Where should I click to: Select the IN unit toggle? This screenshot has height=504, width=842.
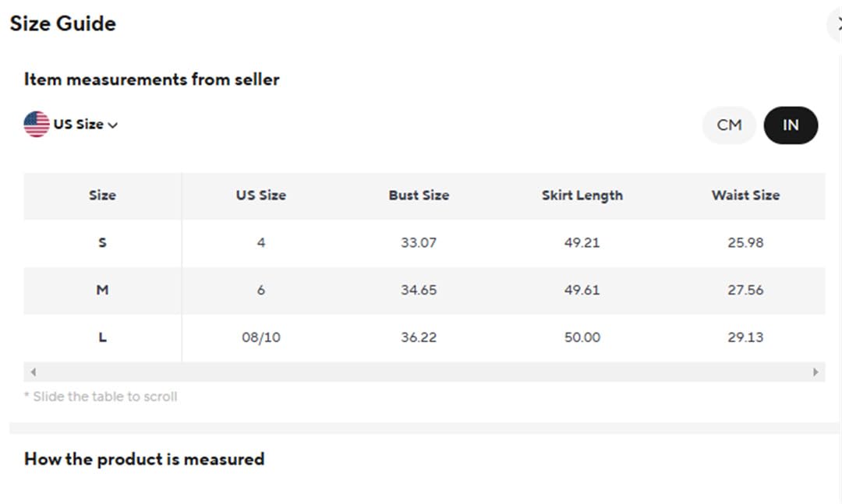pyautogui.click(x=791, y=125)
